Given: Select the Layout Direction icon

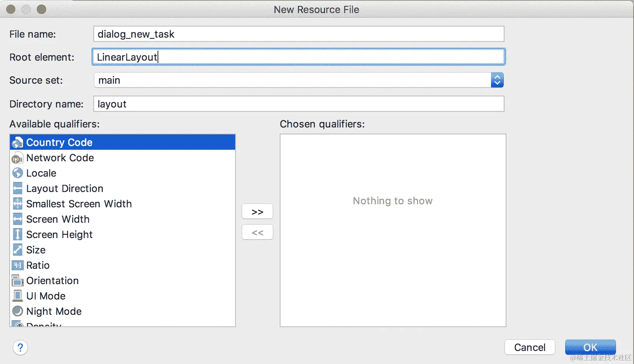Looking at the screenshot, I should click(x=17, y=189).
